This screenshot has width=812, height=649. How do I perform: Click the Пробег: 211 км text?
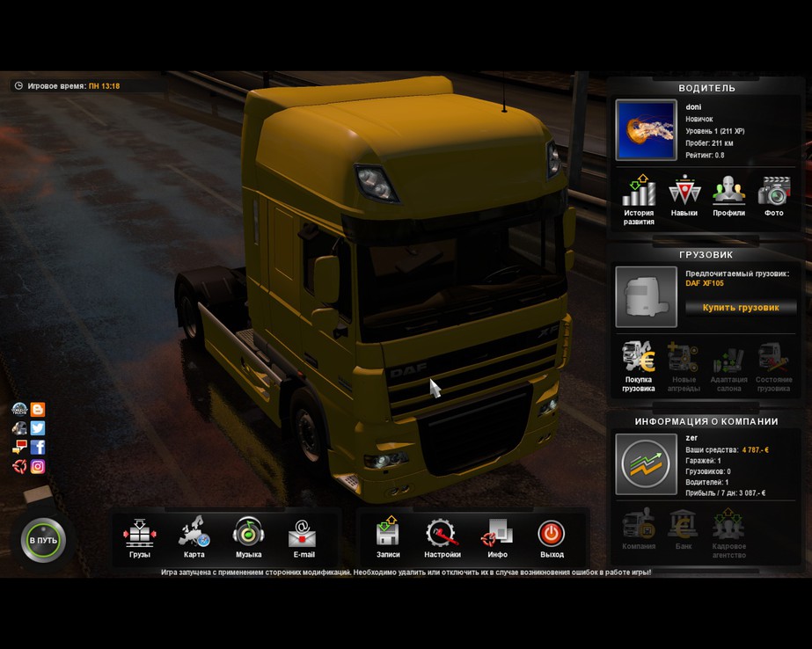click(x=709, y=142)
